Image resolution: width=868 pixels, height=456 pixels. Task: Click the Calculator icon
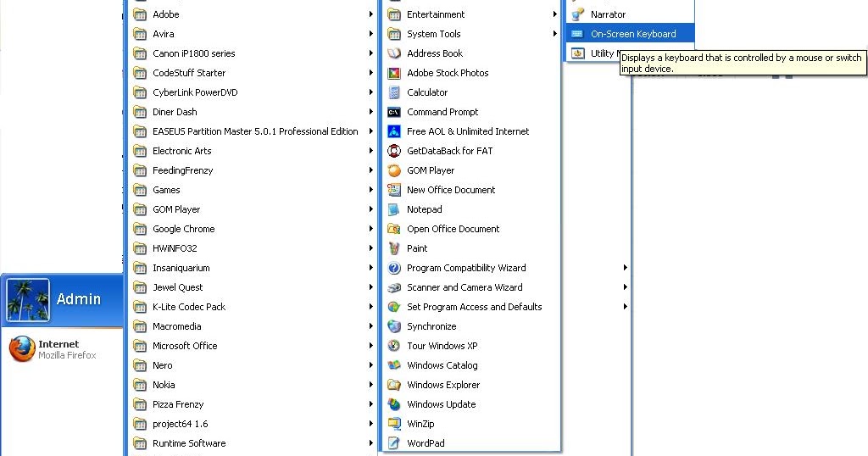click(393, 92)
